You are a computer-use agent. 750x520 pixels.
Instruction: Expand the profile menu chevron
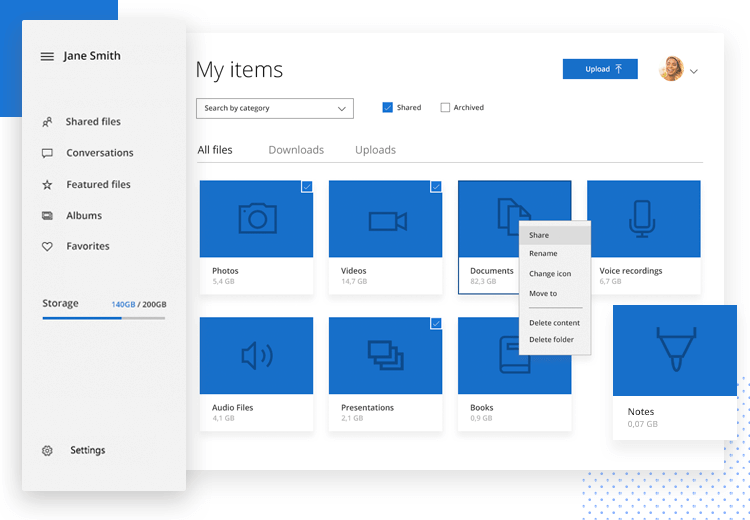694,71
